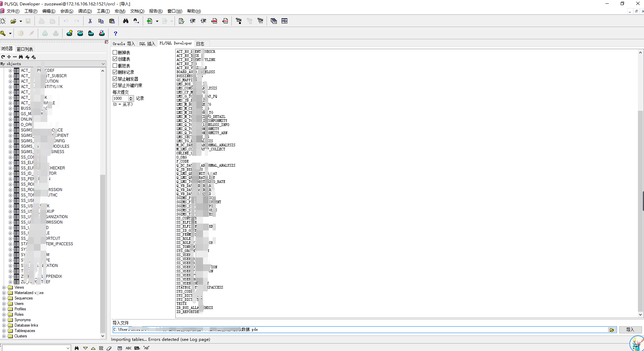
Task: Click the Find binoculars icon in main toolbar
Action: click(126, 21)
